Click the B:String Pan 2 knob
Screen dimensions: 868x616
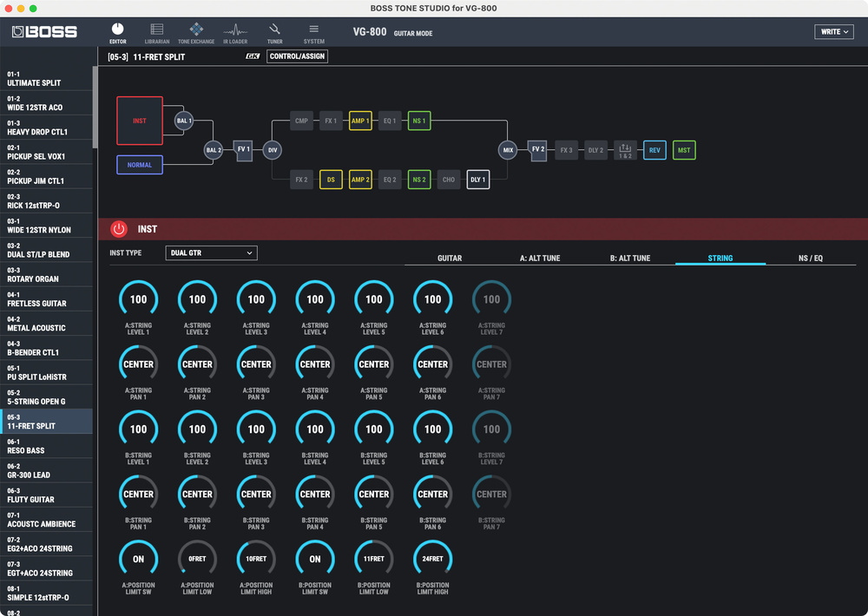(197, 494)
